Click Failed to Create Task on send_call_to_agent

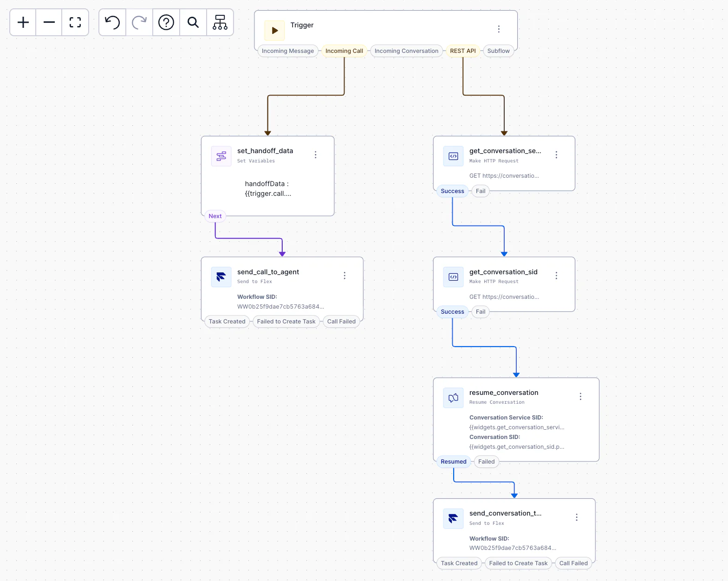(x=286, y=322)
